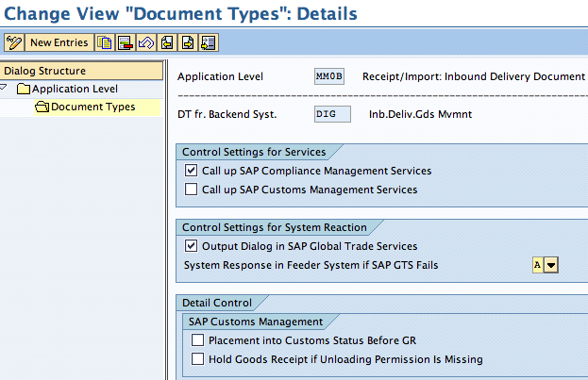Click the Display/Change toggle pencil icon
Screen dimensions: 588x380
14,42
